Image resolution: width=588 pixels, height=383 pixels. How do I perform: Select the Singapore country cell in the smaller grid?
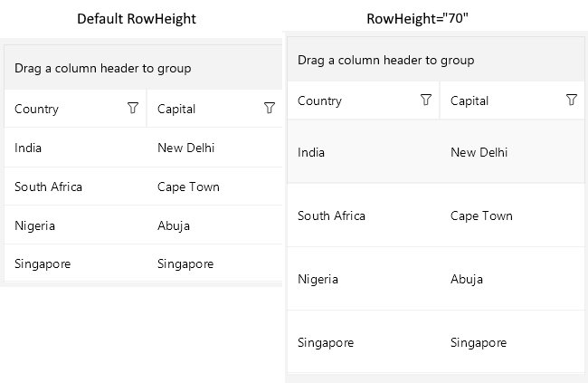43,263
